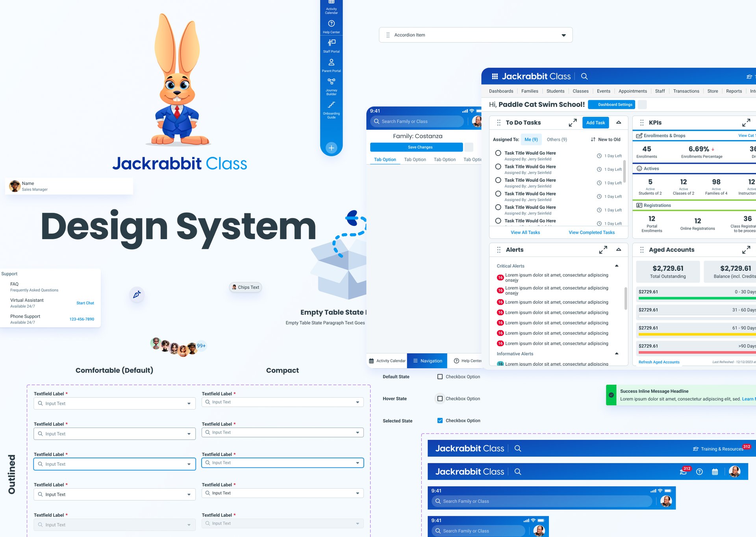Expand the Alerts widget to fullscreen
756x537 pixels.
(x=603, y=250)
